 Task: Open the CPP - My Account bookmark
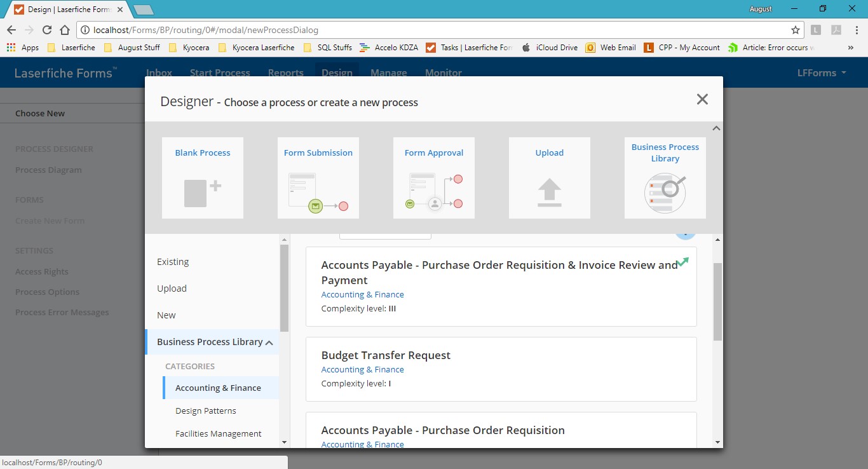coord(682,48)
